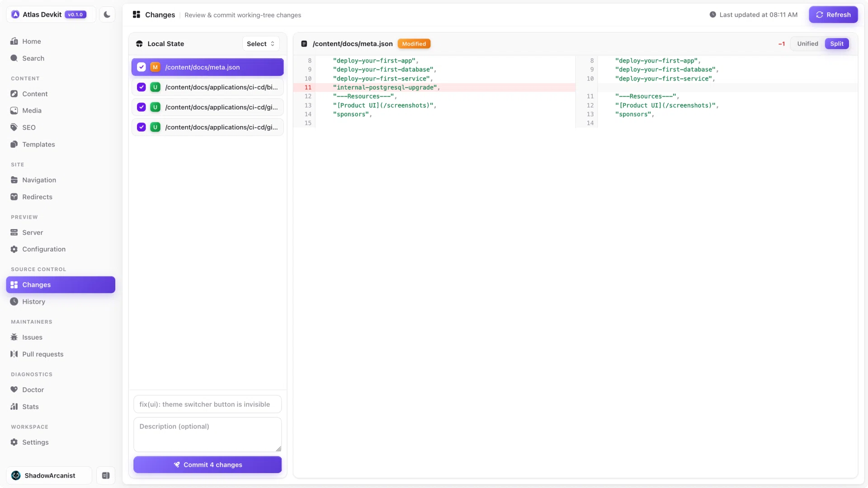Uncheck the last ci-cd/gi... file checkbox
Image resolution: width=868 pixels, height=488 pixels.
(x=142, y=127)
